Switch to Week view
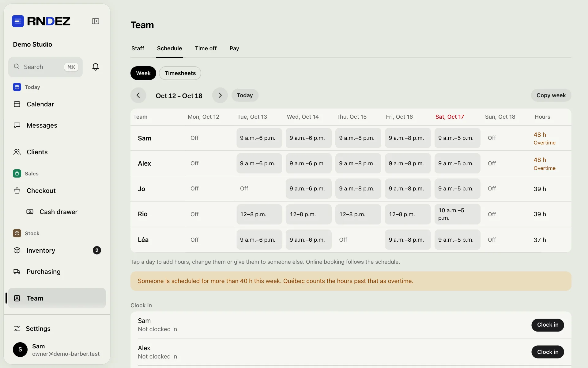The height and width of the screenshot is (368, 588). point(143,73)
